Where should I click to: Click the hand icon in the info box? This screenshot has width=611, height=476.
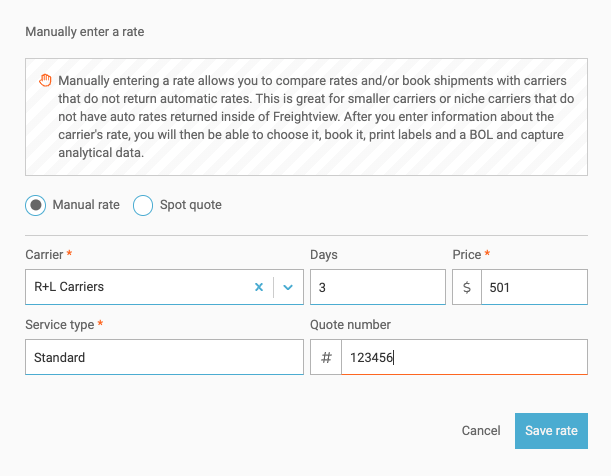(45, 80)
